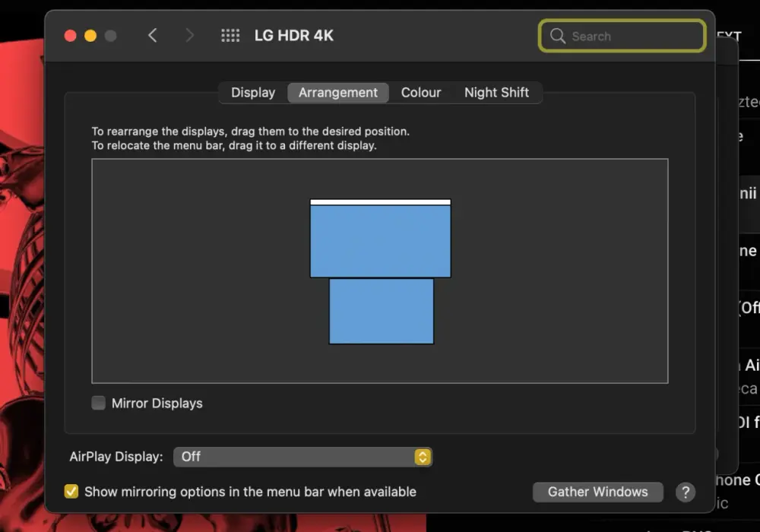Click the Gather Windows button
This screenshot has height=532, width=760.
tap(597, 492)
